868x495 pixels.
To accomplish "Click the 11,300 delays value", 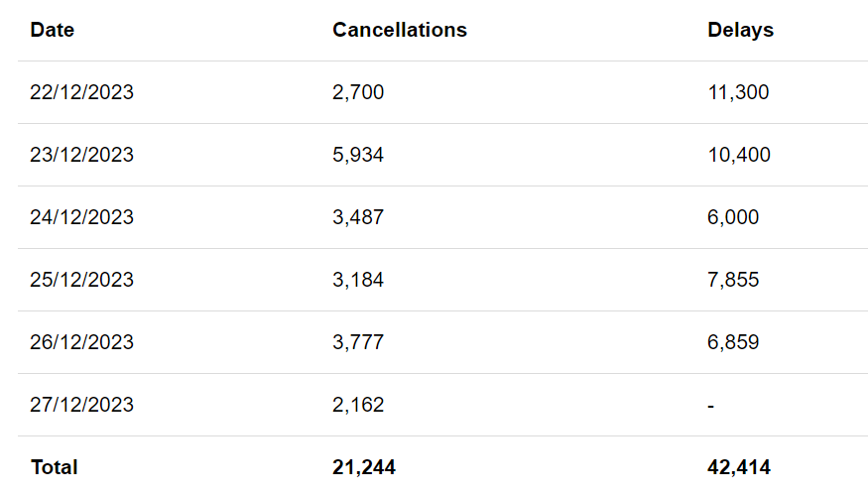I will [x=738, y=92].
